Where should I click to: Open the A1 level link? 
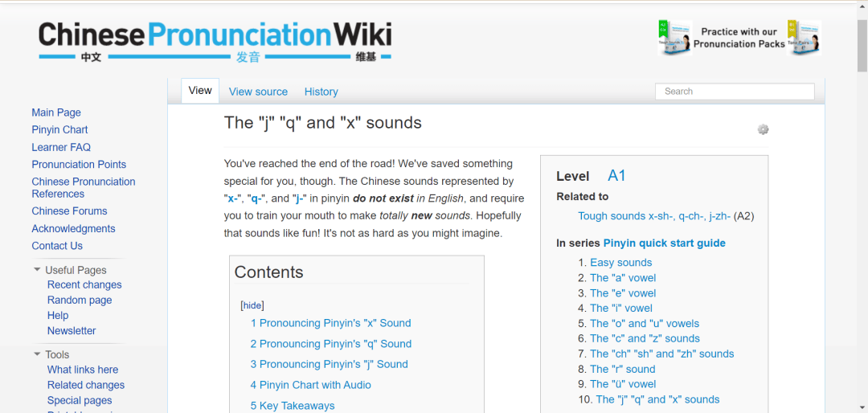[616, 176]
